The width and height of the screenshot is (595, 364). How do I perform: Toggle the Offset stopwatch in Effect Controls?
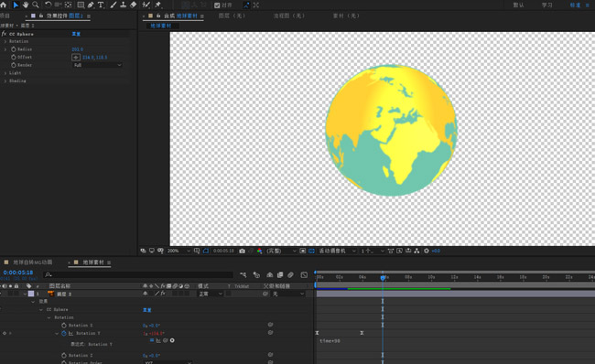(14, 58)
